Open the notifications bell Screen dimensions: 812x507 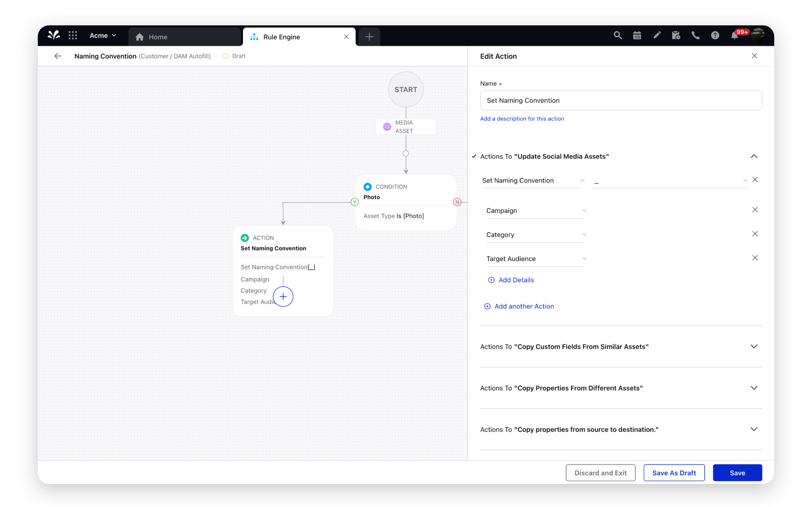(x=734, y=36)
